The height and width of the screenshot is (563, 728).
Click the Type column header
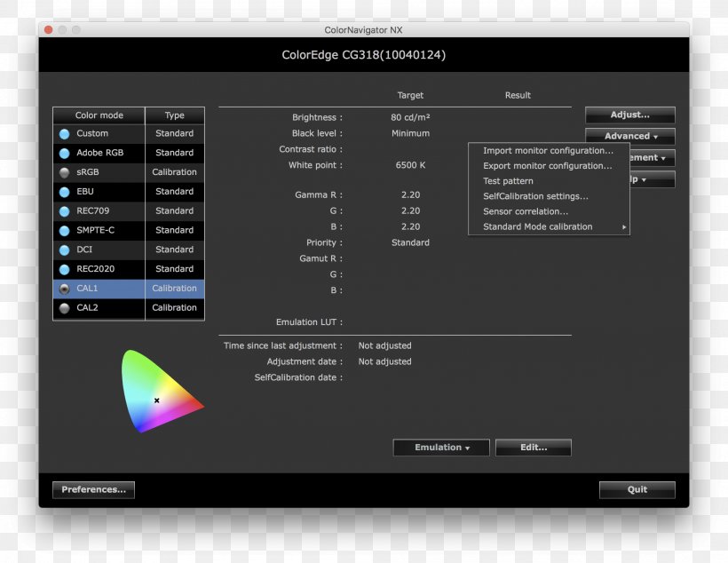pyautogui.click(x=175, y=115)
